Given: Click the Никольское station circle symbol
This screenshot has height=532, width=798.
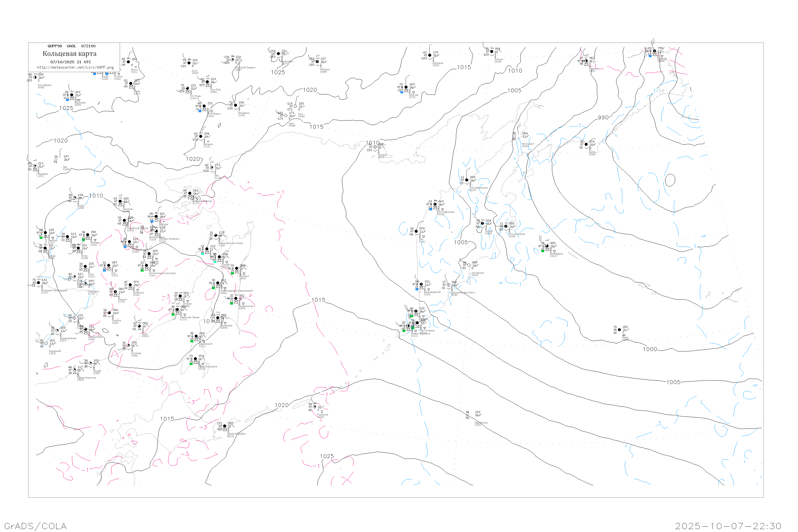Looking at the screenshot, I should coord(547,246).
